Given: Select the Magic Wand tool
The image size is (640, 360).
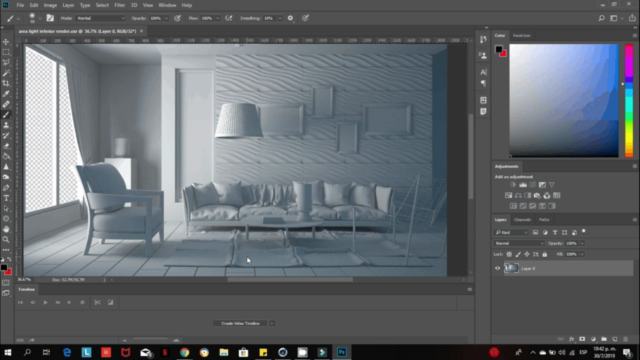Looking at the screenshot, I should coord(6,73).
